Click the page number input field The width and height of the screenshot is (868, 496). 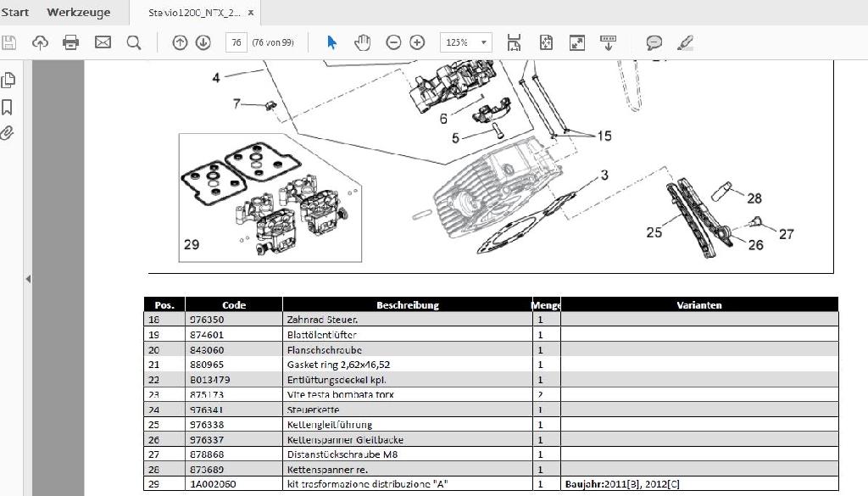[236, 42]
